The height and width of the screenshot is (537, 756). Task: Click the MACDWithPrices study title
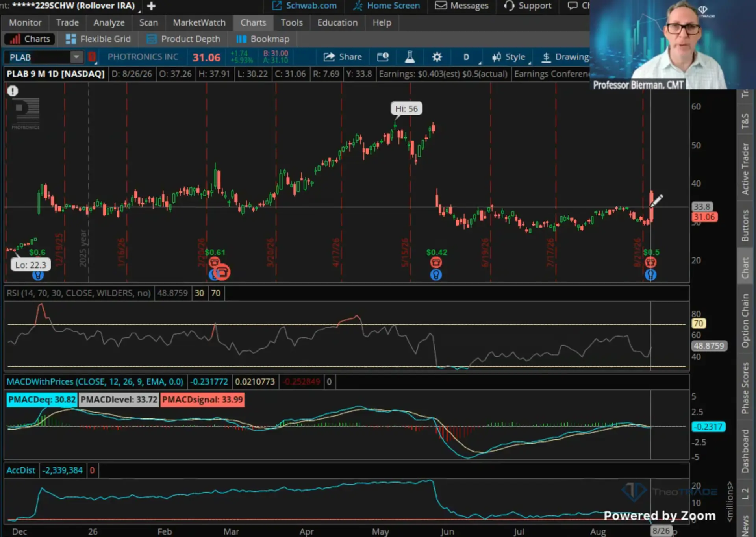tap(95, 382)
